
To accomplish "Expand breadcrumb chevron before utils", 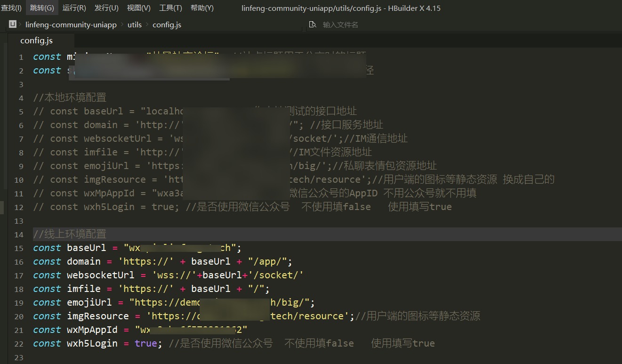I will point(122,24).
